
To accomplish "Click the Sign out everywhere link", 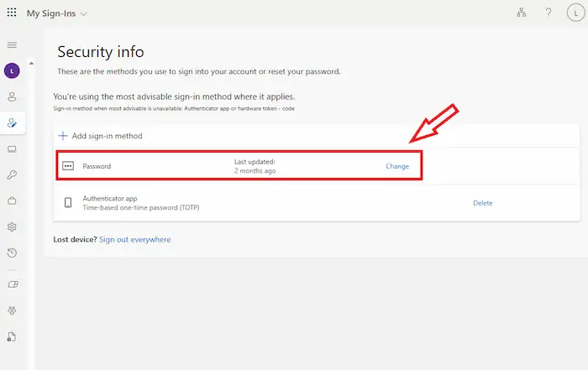I will coord(134,240).
